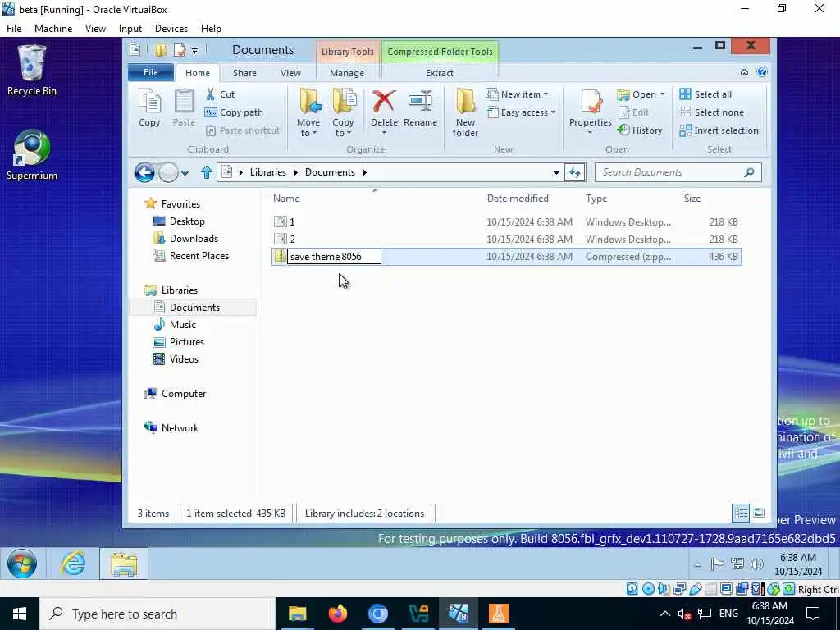Open Quick Access Toolbar customize dropdown

[x=194, y=51]
